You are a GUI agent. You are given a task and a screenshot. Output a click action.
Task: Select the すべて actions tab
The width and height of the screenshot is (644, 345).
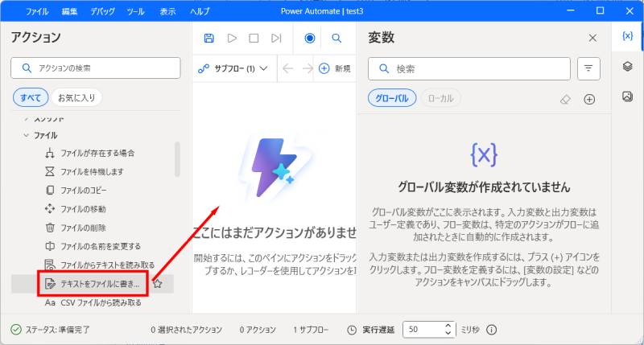pos(31,97)
